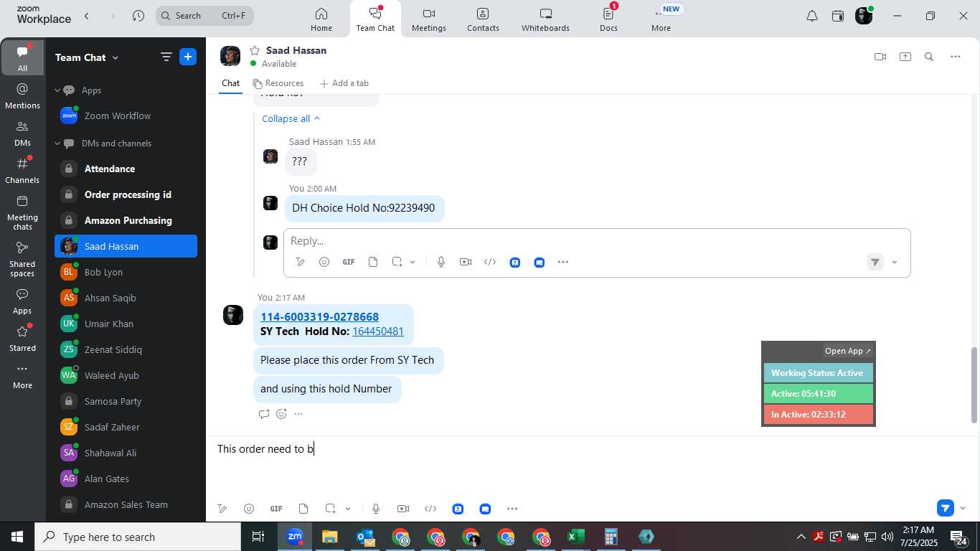Open Amazon Purchasing channel
The height and width of the screenshot is (551, 980).
126,220
